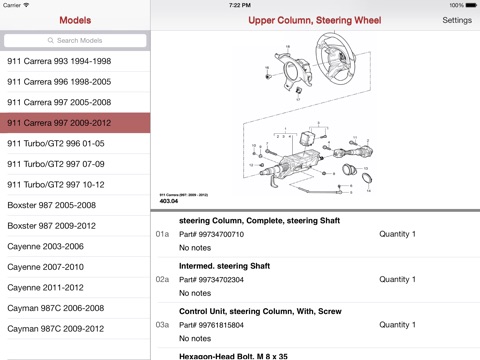Choose 911 Carrera 997 2005-2008
The image size is (480, 360).
click(x=75, y=102)
